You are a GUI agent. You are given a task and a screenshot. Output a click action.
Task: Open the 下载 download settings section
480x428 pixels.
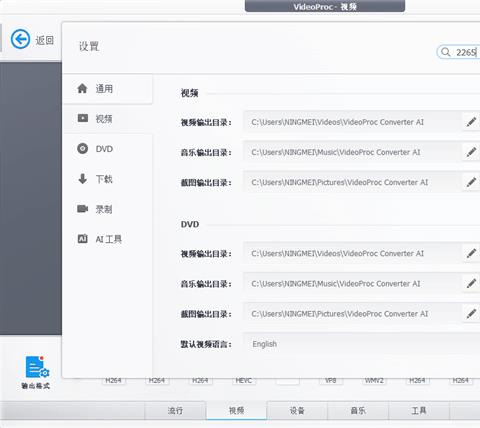click(x=107, y=179)
